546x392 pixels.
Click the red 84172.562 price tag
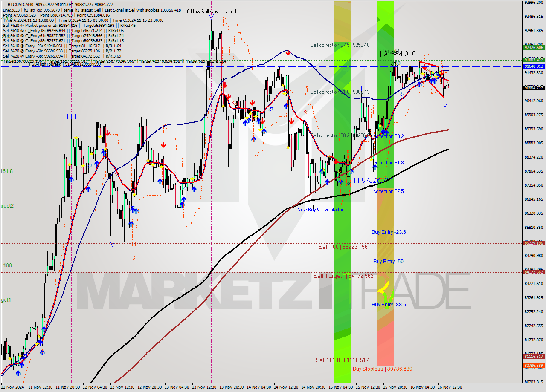(534, 272)
